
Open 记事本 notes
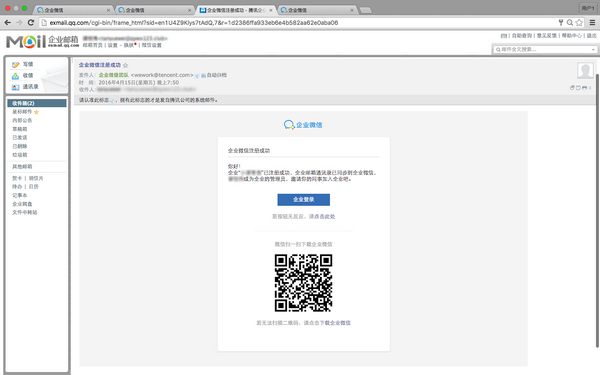(x=20, y=196)
